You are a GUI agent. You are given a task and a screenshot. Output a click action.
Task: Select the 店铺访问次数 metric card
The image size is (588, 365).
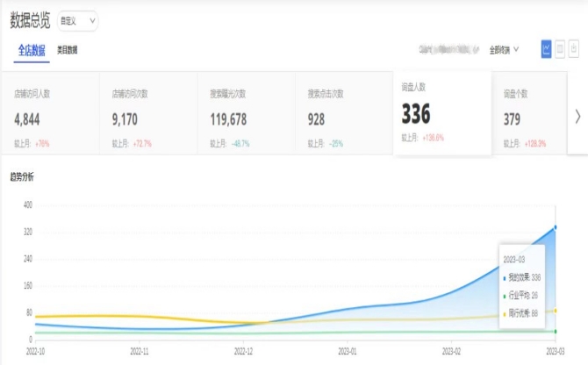[x=149, y=116]
